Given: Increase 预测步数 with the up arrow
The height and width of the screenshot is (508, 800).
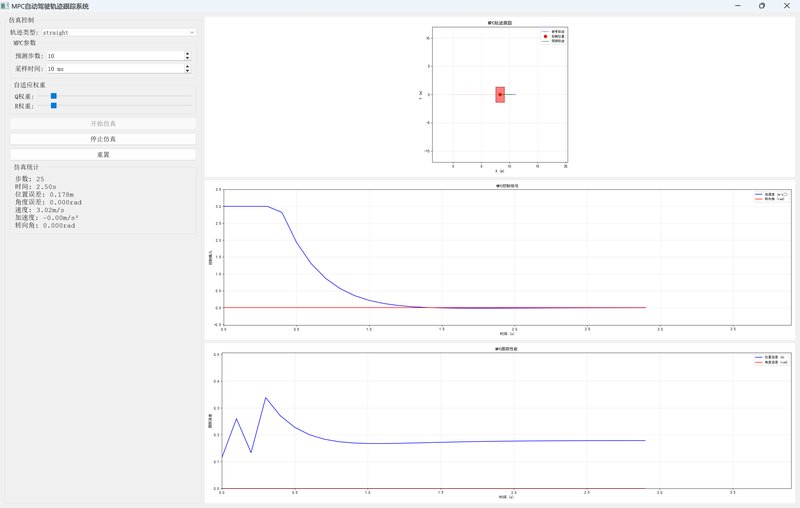Looking at the screenshot, I should click(187, 54).
